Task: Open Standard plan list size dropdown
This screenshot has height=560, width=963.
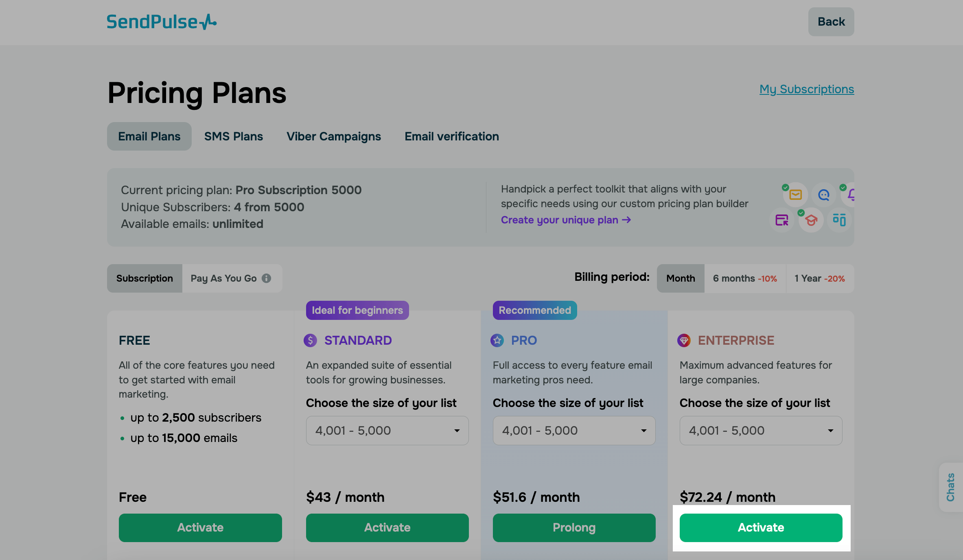Action: click(x=387, y=431)
